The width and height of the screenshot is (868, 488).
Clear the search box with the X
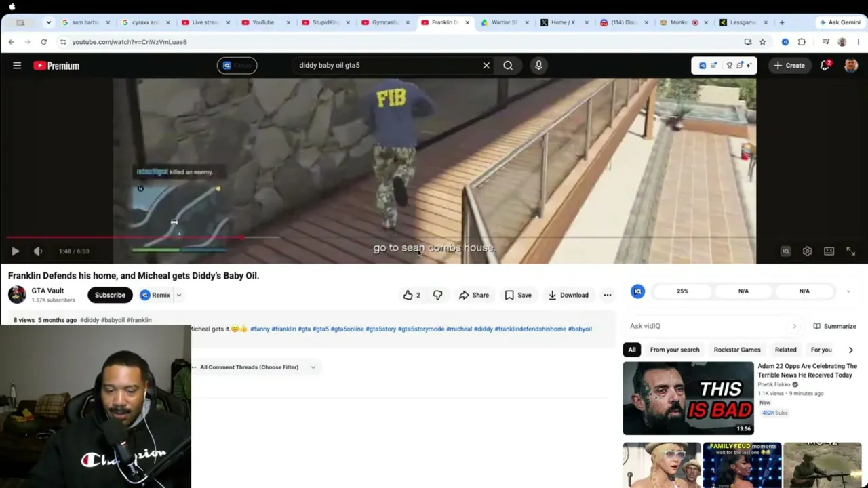(486, 66)
